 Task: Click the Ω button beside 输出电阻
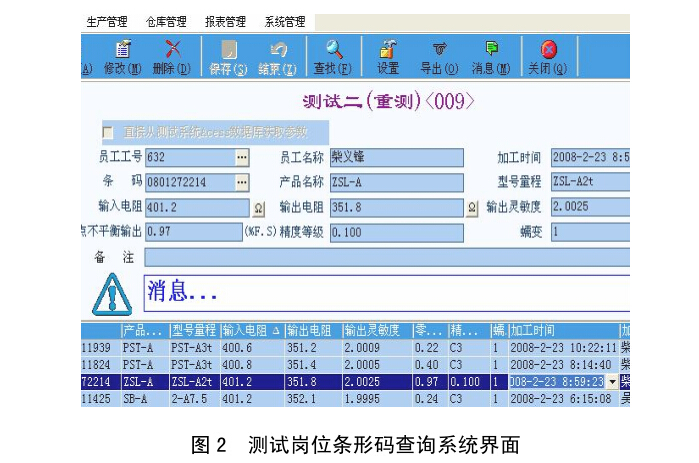pos(472,208)
